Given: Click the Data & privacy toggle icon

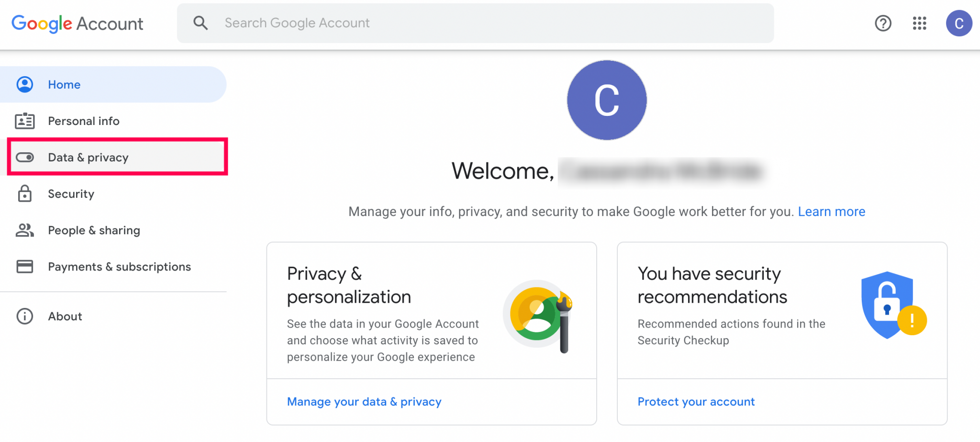Looking at the screenshot, I should (25, 157).
